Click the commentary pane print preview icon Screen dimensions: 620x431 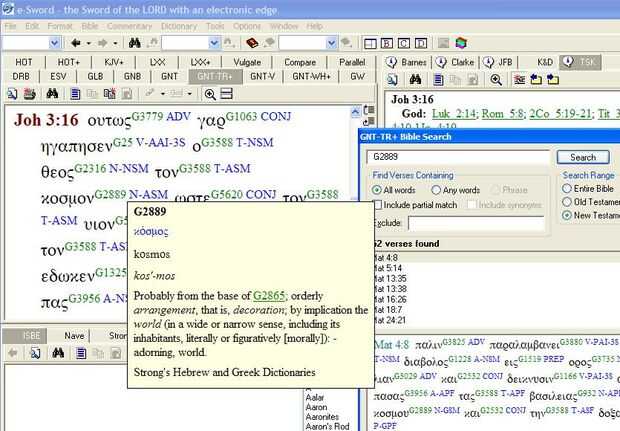pyautogui.click(x=392, y=79)
